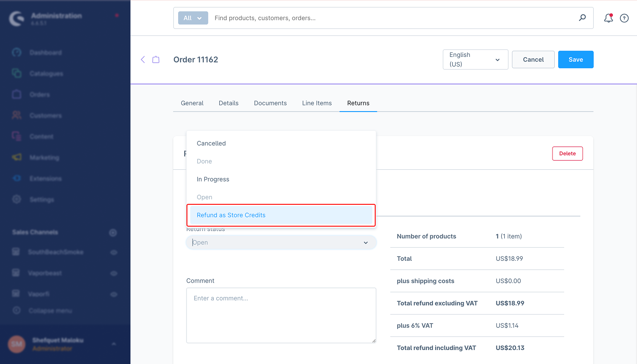Open the help question mark icon
This screenshot has height=364, width=637.
click(x=624, y=18)
